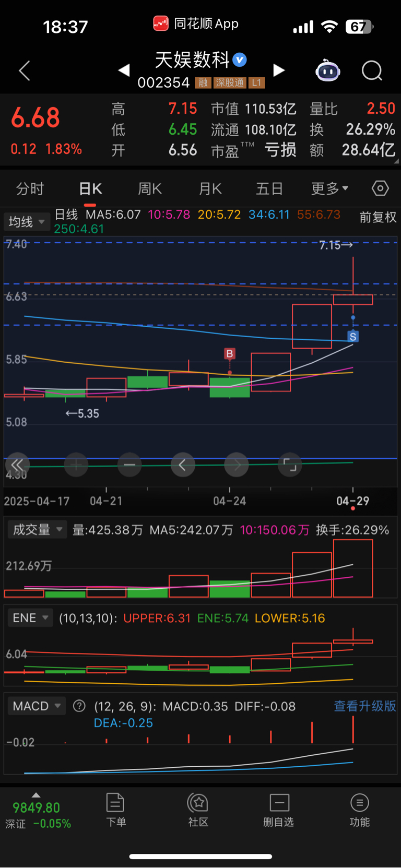Open 查看升级版 link
Viewport: 401px width, 868px height.
(365, 706)
